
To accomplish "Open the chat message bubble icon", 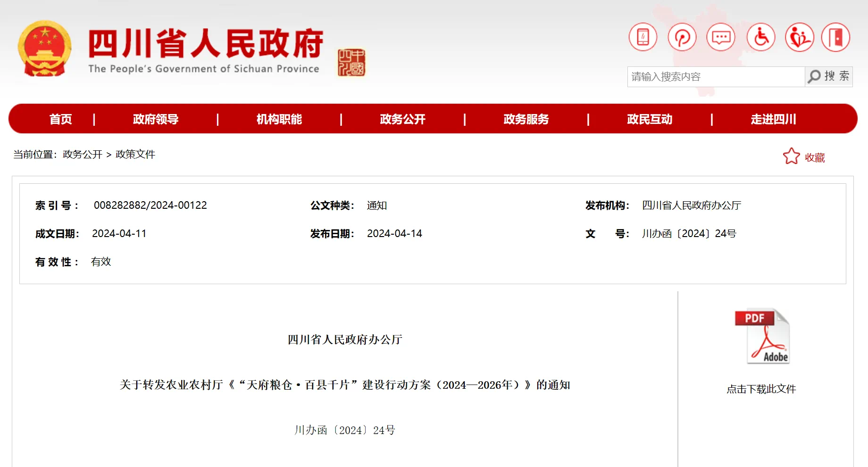I will click(x=721, y=37).
